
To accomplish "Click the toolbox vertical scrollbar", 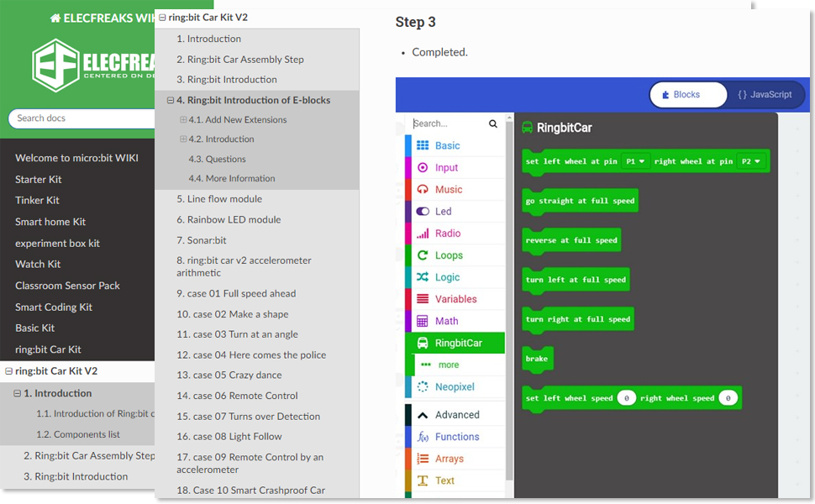I will pos(509,299).
